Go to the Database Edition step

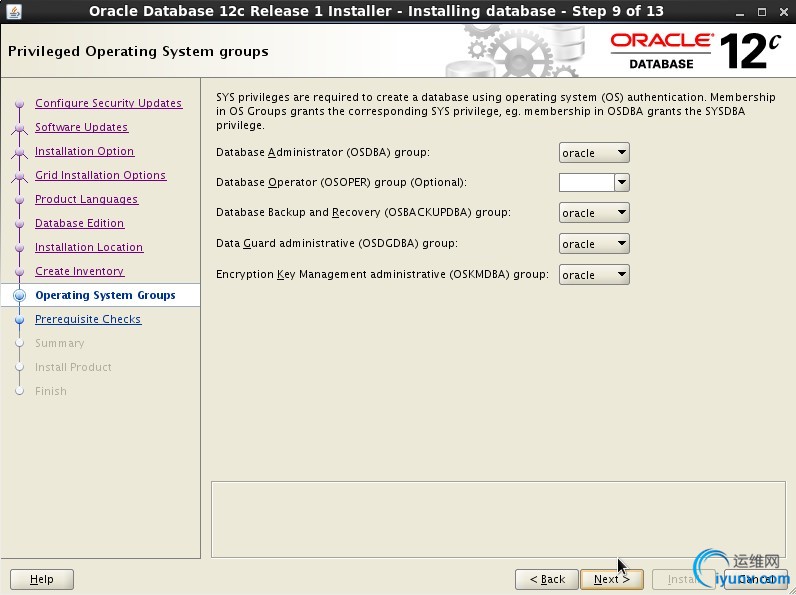(x=79, y=223)
